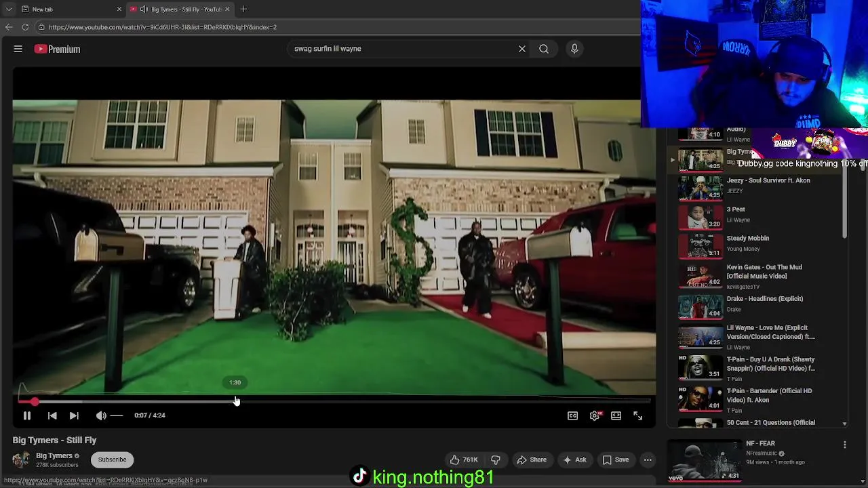
Task: Skip back to the previous video
Action: tap(52, 415)
